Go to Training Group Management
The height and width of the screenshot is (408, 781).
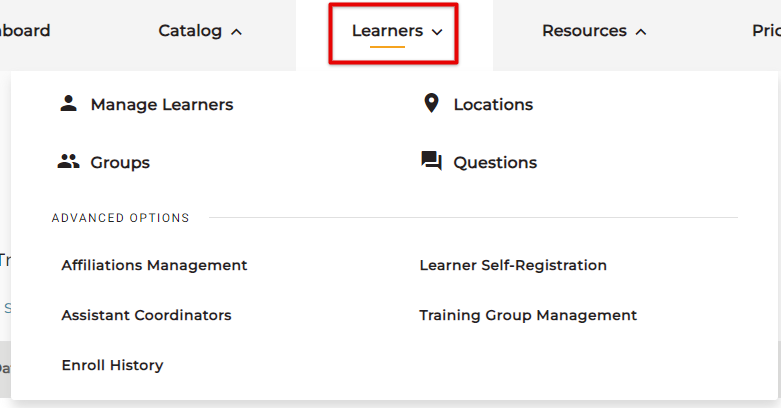tap(528, 315)
